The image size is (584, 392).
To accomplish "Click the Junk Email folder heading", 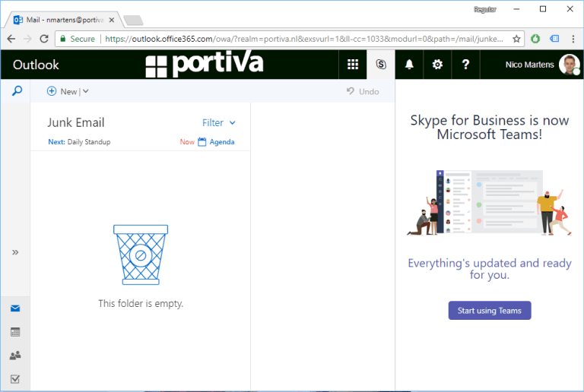I will point(76,122).
